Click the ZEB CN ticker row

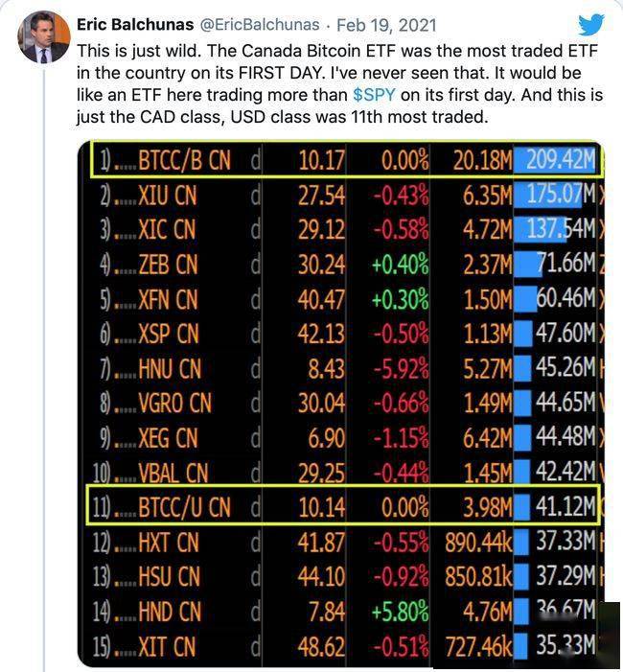click(343, 264)
